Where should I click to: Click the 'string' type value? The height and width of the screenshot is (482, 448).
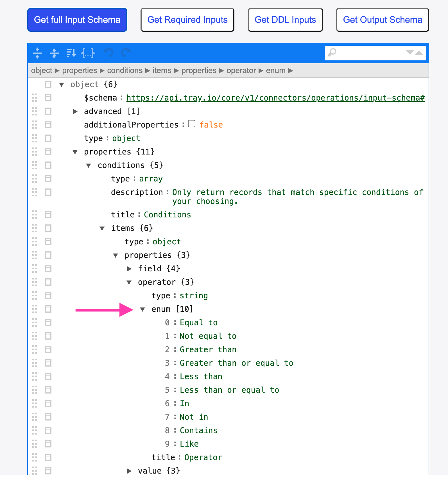[194, 295]
